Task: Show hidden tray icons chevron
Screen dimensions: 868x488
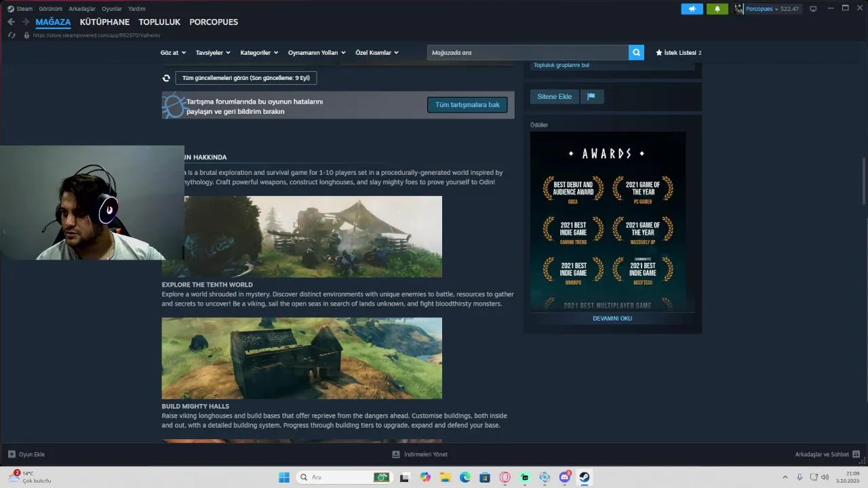Action: click(x=785, y=477)
